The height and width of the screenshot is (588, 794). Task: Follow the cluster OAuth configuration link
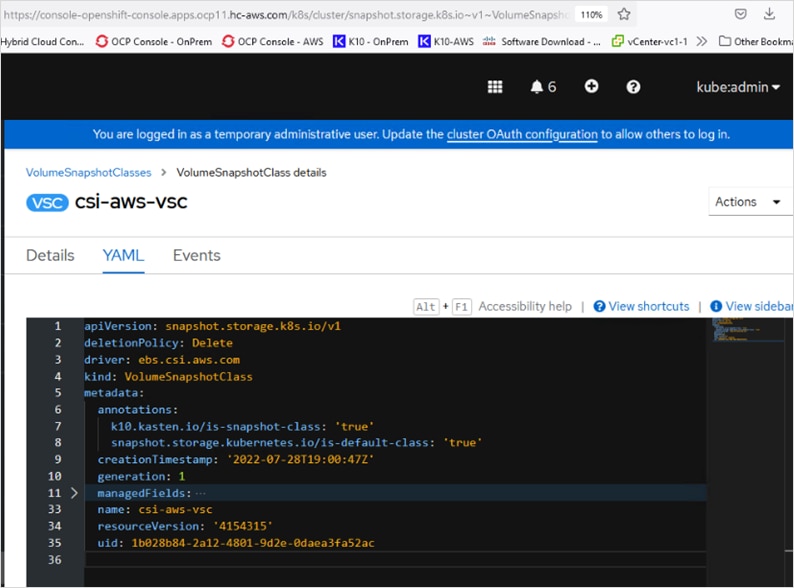pyautogui.click(x=522, y=135)
